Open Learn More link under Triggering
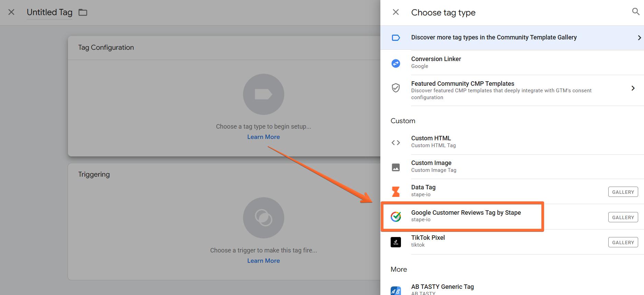 click(x=264, y=261)
